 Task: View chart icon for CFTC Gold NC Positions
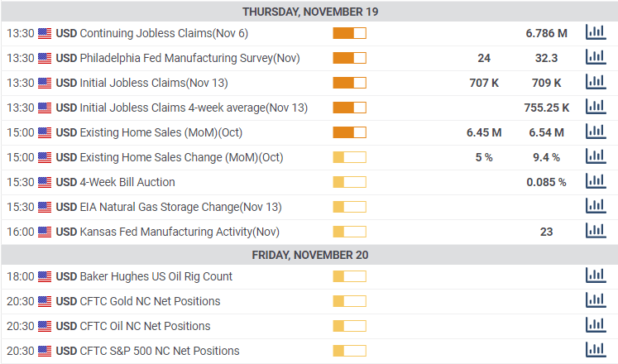pyautogui.click(x=594, y=301)
